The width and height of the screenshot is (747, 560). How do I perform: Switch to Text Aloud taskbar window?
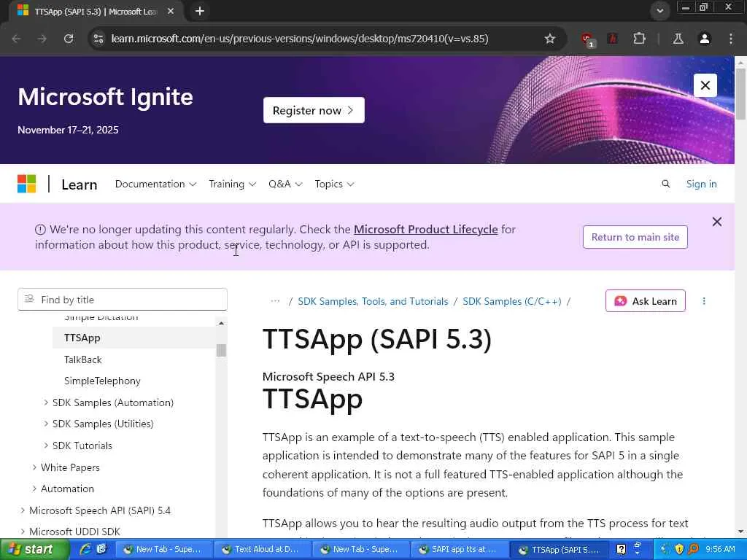[263, 550]
